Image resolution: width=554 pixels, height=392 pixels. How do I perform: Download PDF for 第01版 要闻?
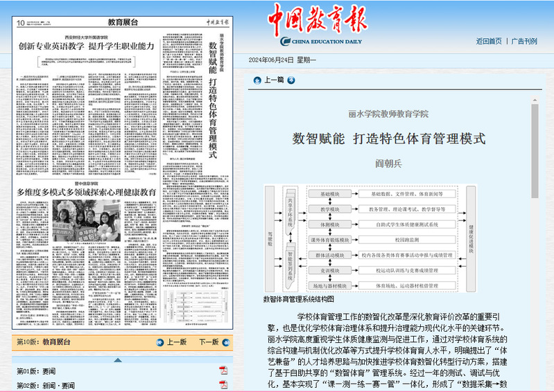[x=223, y=371]
